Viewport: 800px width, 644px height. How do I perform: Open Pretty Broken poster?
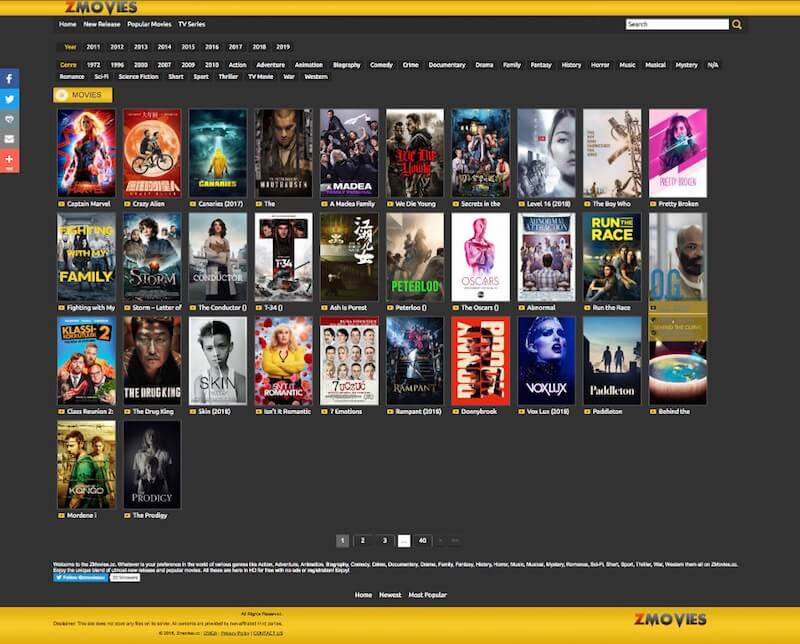(x=678, y=153)
